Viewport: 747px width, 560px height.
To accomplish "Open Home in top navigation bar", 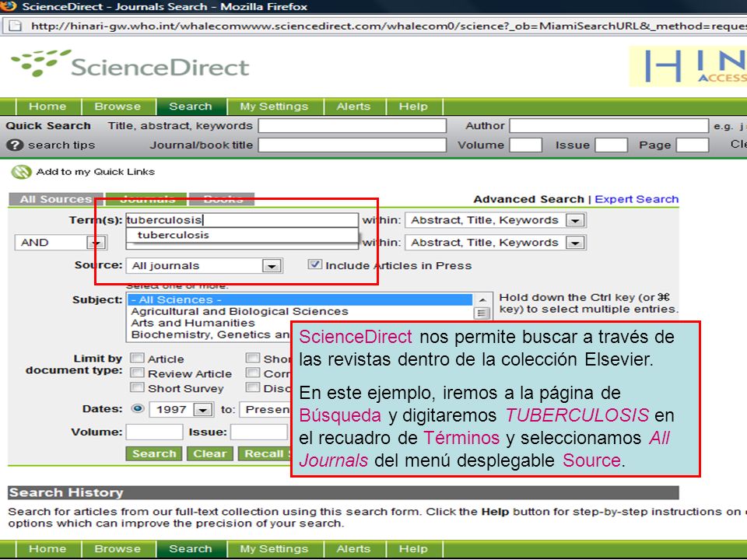I will pos(47,107).
